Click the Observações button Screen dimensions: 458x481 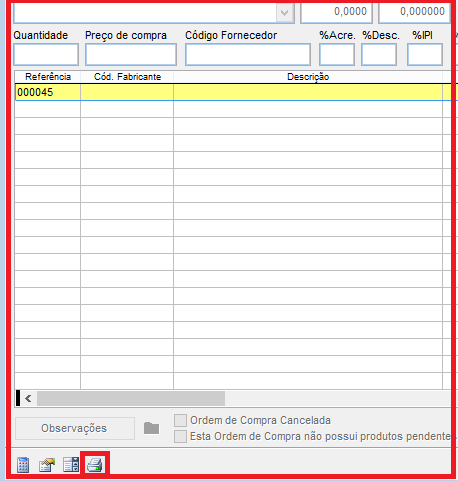coord(75,428)
